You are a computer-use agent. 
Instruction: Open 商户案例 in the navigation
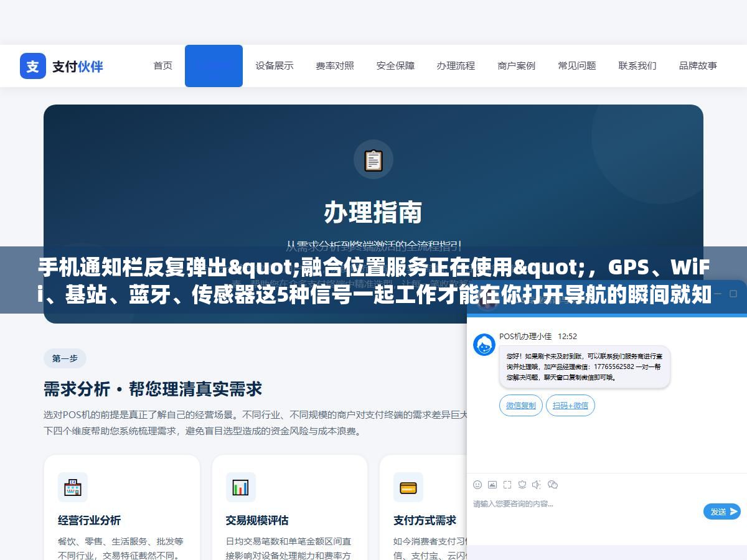tap(517, 66)
